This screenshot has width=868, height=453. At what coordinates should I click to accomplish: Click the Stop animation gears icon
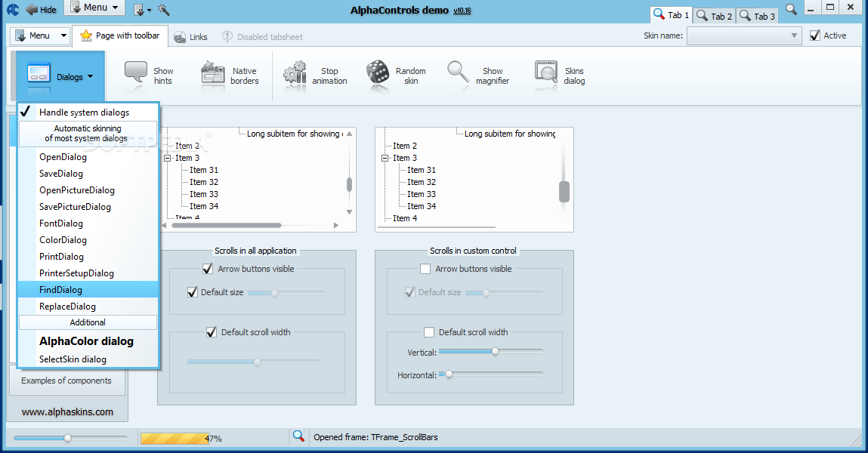[x=295, y=73]
